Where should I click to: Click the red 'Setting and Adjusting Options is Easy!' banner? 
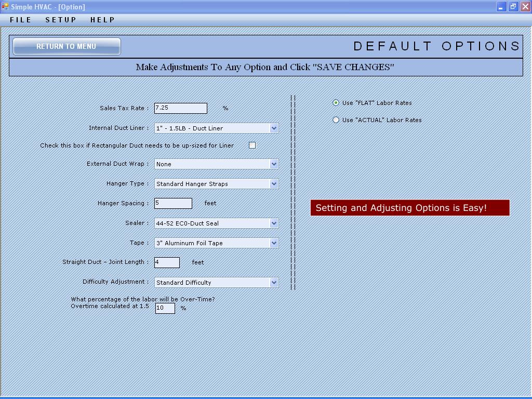coord(410,208)
